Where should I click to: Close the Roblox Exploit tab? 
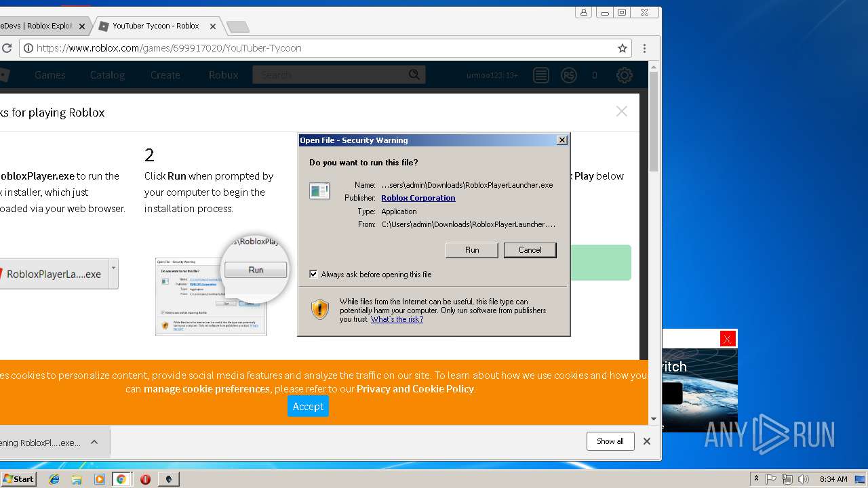coord(82,26)
